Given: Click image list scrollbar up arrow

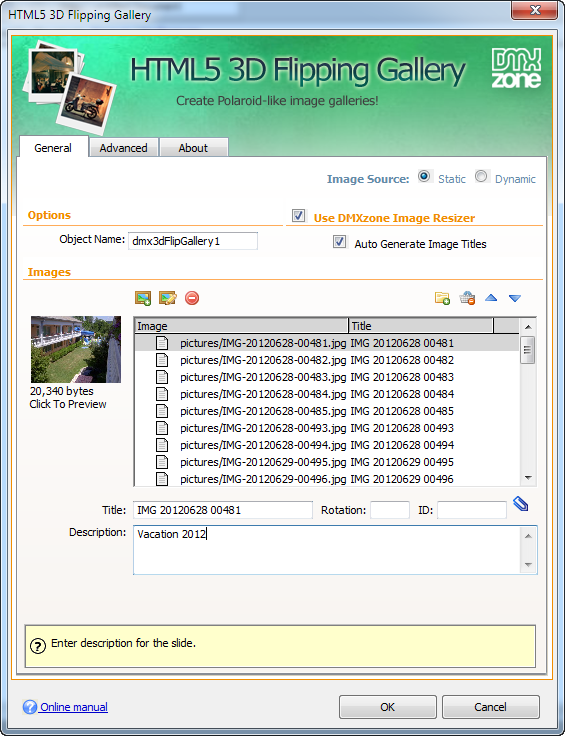Looking at the screenshot, I should point(528,326).
